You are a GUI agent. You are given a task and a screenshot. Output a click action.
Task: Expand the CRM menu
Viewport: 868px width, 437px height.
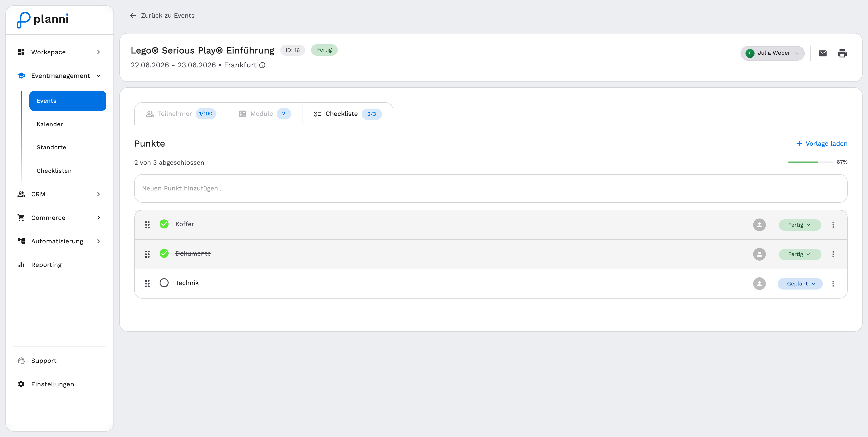pyautogui.click(x=60, y=194)
